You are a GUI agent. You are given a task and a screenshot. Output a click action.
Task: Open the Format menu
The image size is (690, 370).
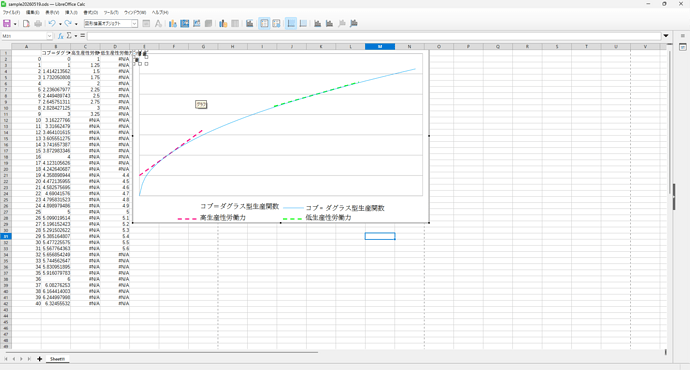[91, 13]
